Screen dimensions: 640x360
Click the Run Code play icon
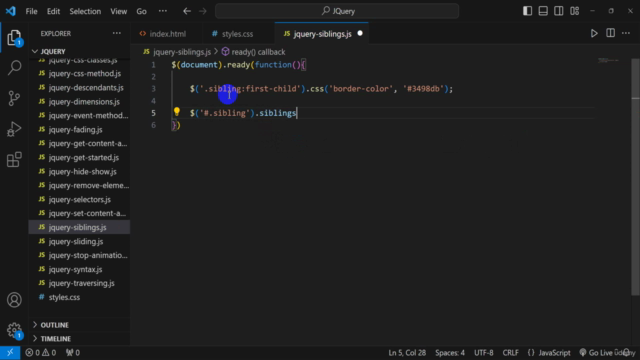(x=594, y=33)
